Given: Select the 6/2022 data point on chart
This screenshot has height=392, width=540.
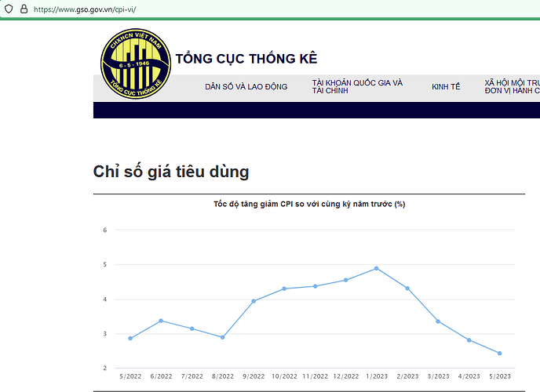Looking at the screenshot, I should [x=161, y=321].
